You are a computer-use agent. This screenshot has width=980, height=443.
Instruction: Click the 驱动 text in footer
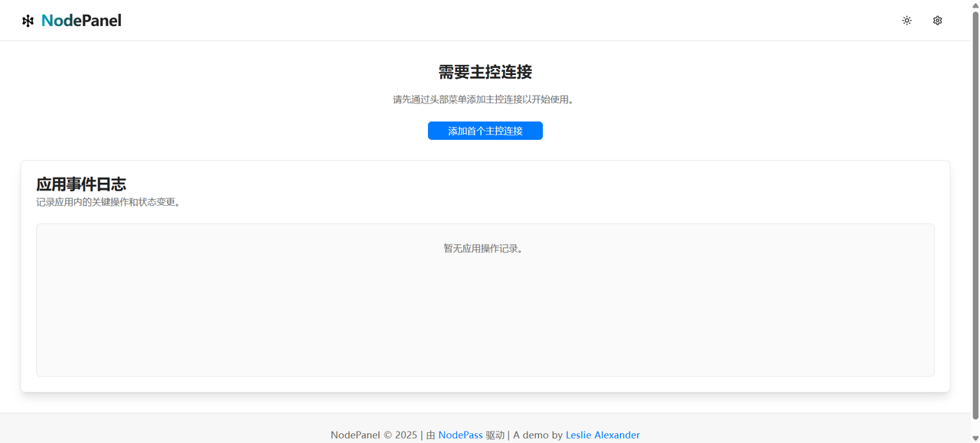click(495, 435)
